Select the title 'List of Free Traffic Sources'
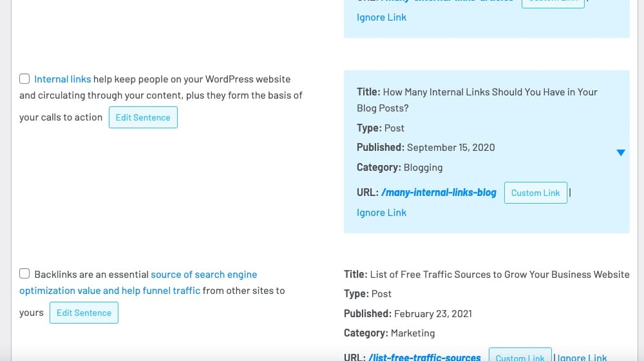Image resolution: width=644 pixels, height=361 pixels. pyautogui.click(x=487, y=274)
